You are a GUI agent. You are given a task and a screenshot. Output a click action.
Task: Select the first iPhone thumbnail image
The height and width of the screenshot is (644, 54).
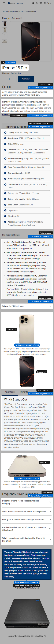pos(5,24)
